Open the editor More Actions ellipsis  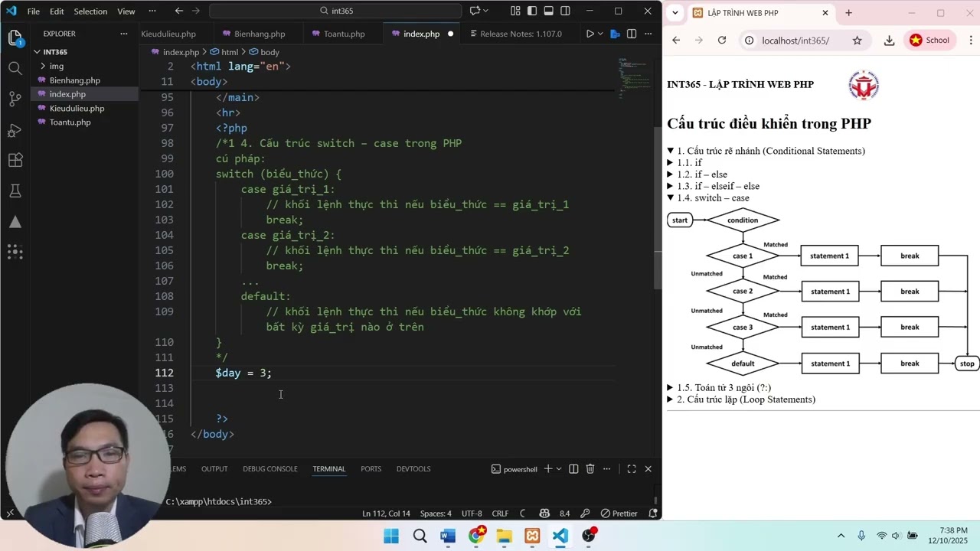[x=648, y=34]
